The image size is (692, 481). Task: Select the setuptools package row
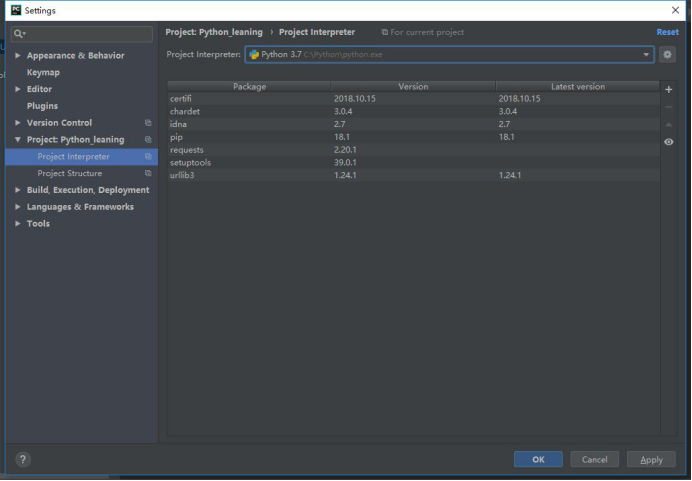click(414, 163)
